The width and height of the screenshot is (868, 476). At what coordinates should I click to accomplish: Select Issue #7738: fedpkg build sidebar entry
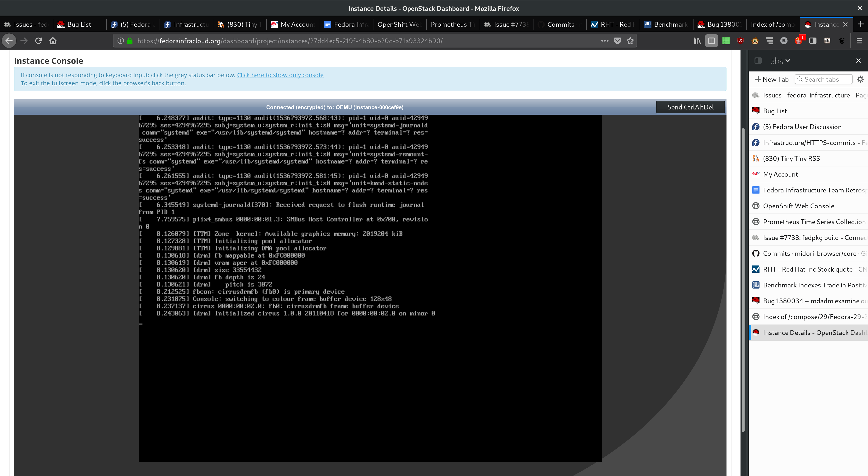click(808, 238)
